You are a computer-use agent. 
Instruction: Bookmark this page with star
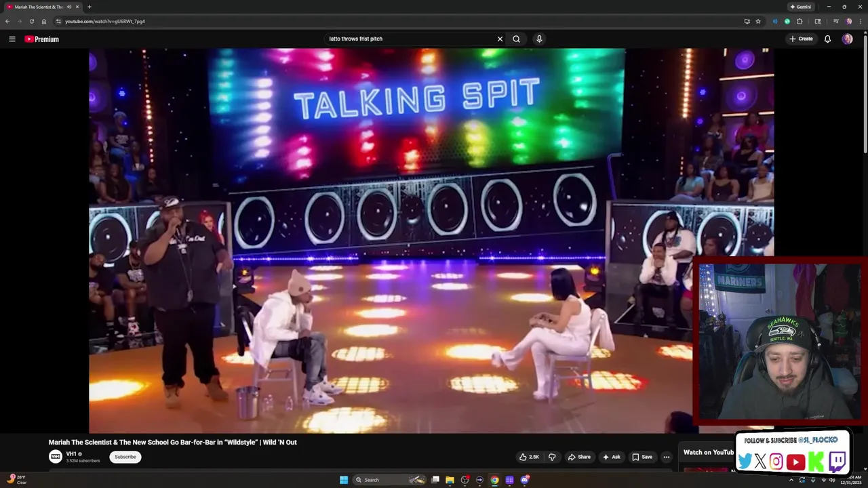[758, 21]
